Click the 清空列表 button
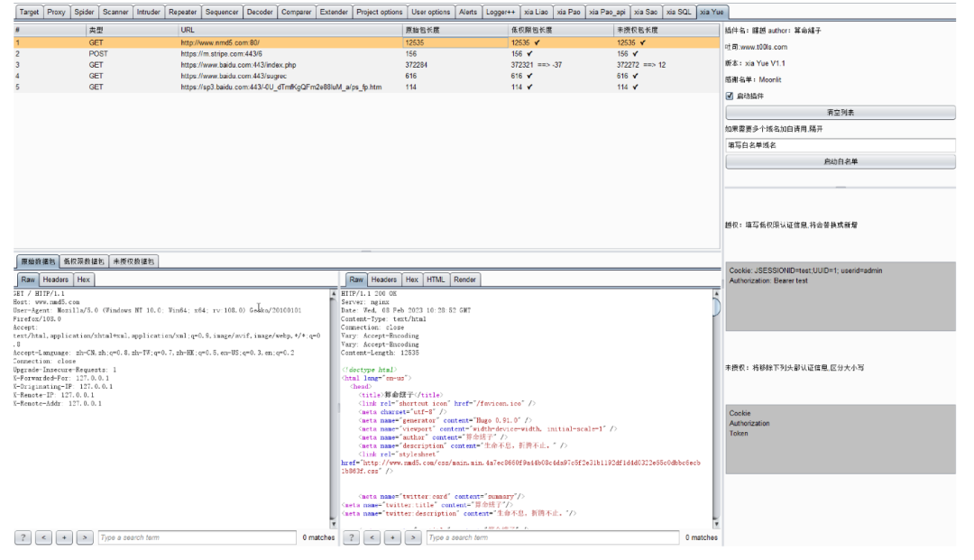974x560 pixels. (x=841, y=113)
